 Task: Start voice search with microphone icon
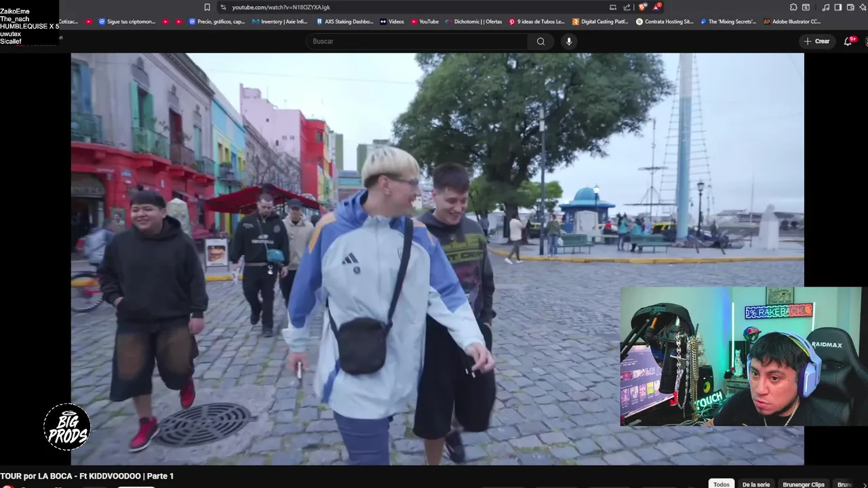[x=569, y=41]
